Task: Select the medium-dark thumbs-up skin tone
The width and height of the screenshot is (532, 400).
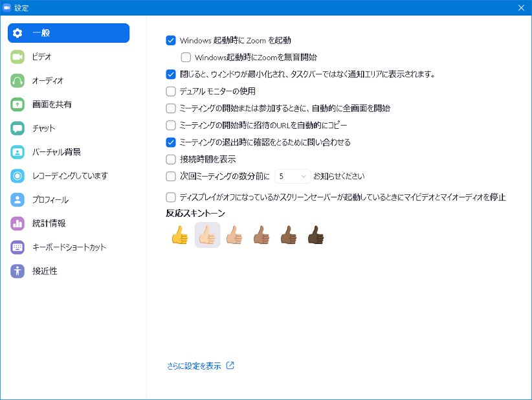Action: [289, 235]
